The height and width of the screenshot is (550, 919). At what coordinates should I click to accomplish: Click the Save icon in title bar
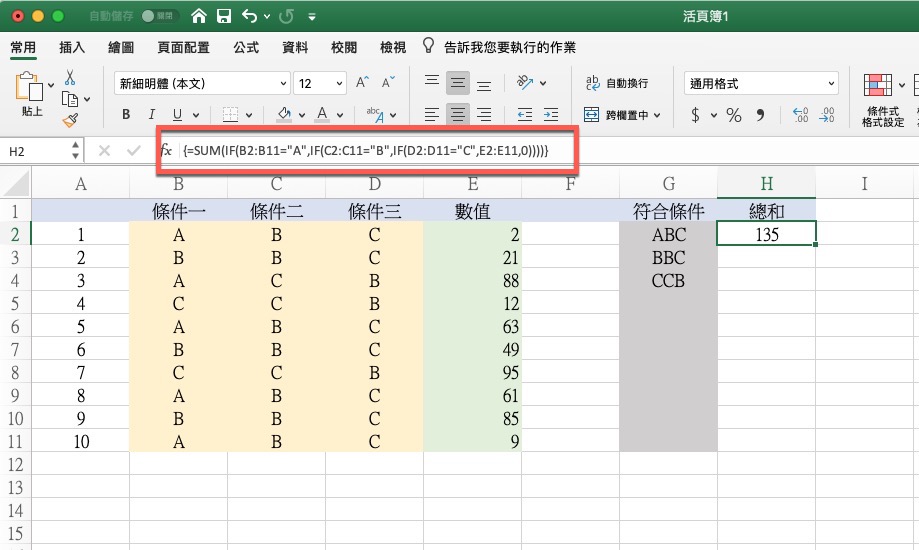tap(224, 17)
